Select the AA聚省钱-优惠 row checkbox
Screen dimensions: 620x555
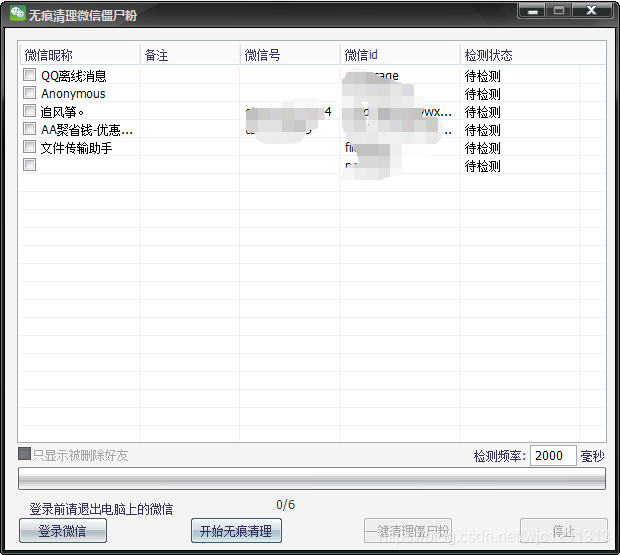pyautogui.click(x=29, y=128)
